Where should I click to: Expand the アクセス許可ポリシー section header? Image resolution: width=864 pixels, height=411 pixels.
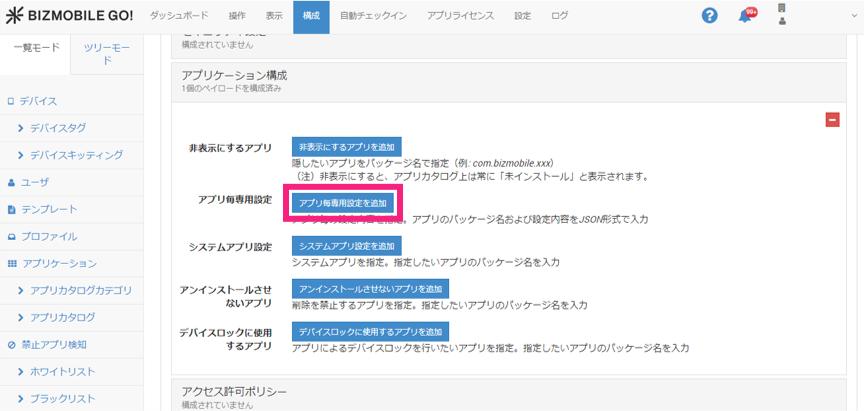tap(234, 390)
